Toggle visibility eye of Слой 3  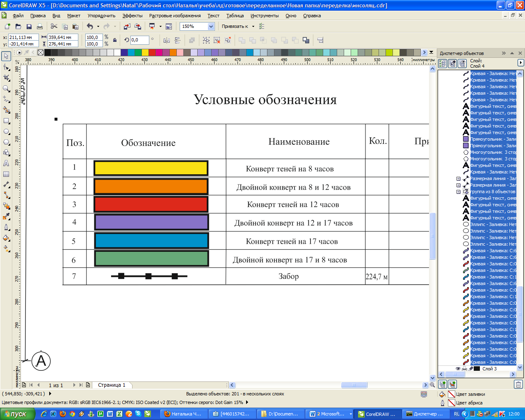(458, 369)
